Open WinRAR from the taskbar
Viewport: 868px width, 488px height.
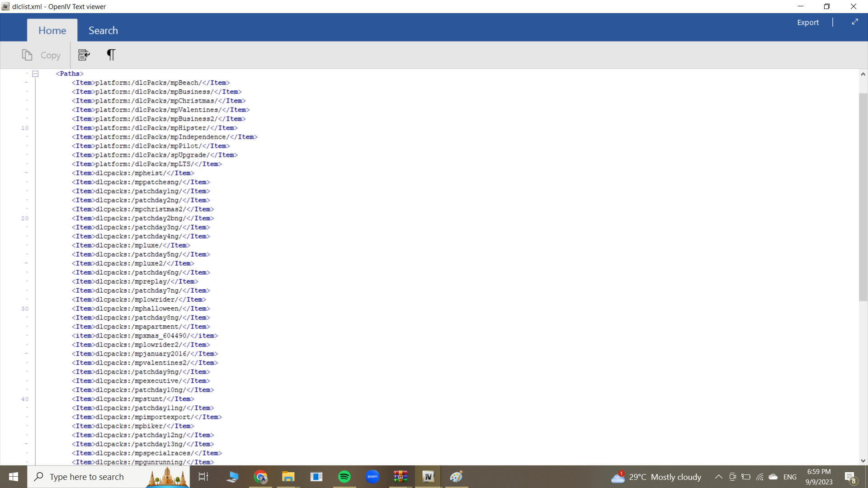click(x=401, y=477)
